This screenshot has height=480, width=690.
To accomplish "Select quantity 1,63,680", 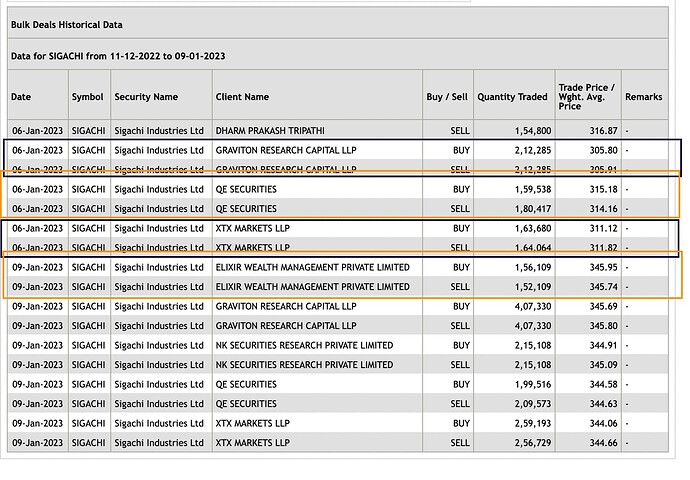I will click(533, 228).
